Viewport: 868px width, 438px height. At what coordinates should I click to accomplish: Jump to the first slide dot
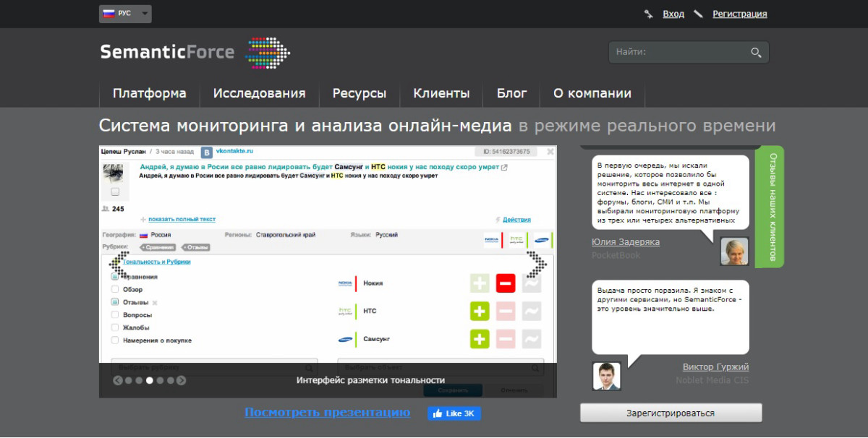(128, 380)
